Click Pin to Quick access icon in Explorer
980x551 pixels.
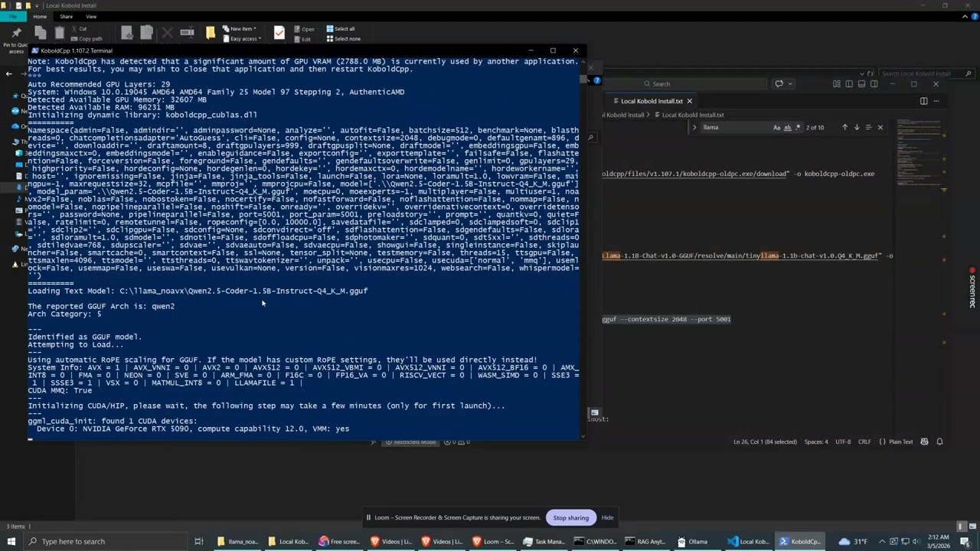point(16,33)
